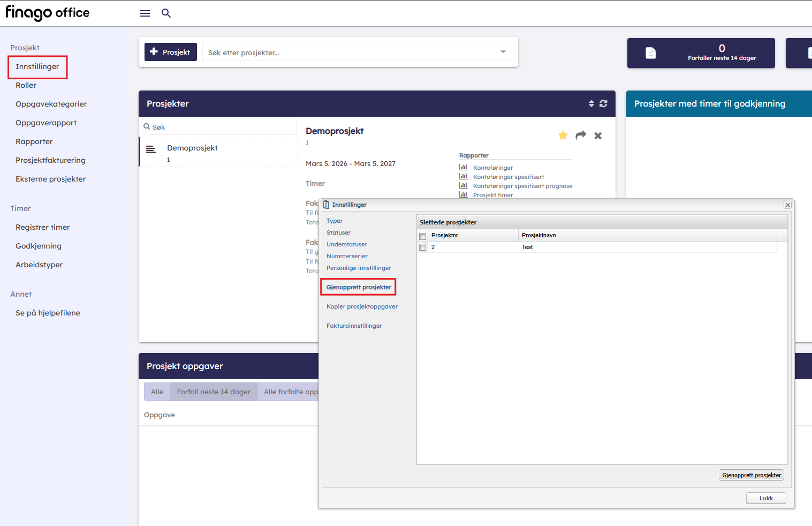
Task: Open the hamburger navigation menu
Action: point(145,13)
